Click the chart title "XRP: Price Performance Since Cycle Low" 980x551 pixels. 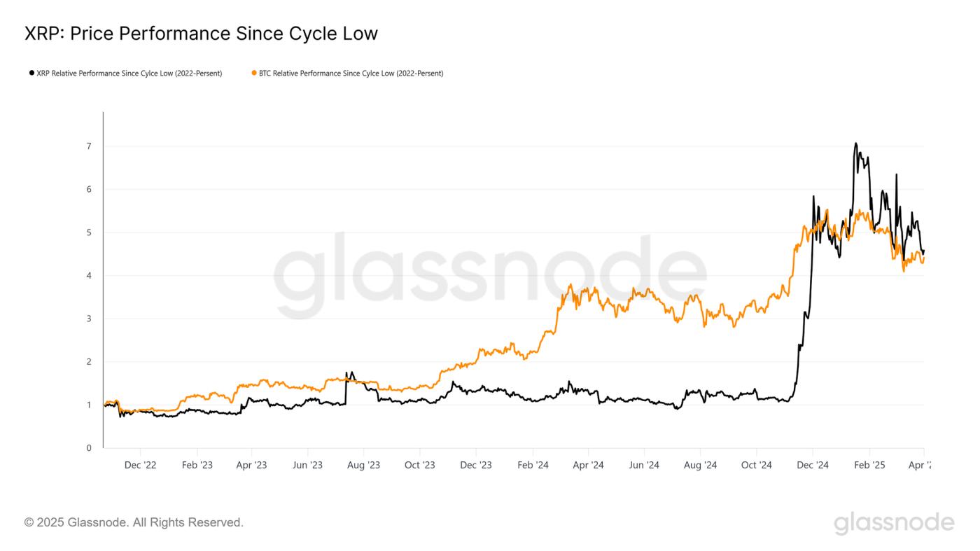(x=201, y=33)
